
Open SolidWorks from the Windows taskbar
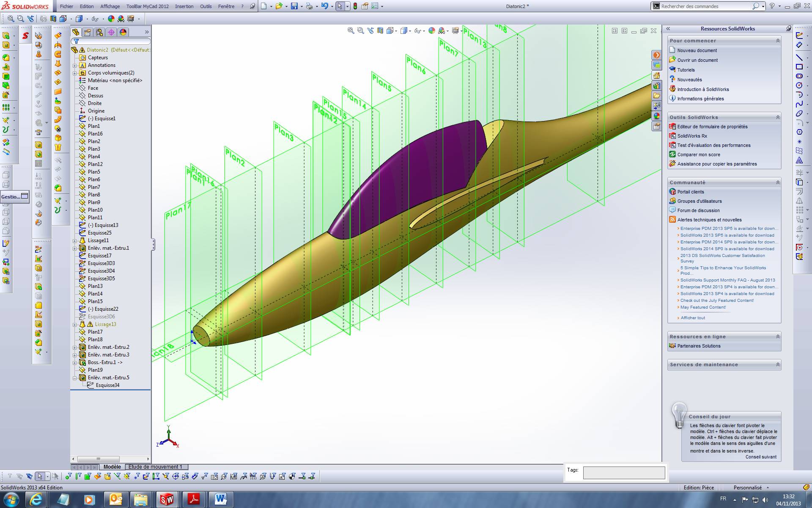(167, 500)
